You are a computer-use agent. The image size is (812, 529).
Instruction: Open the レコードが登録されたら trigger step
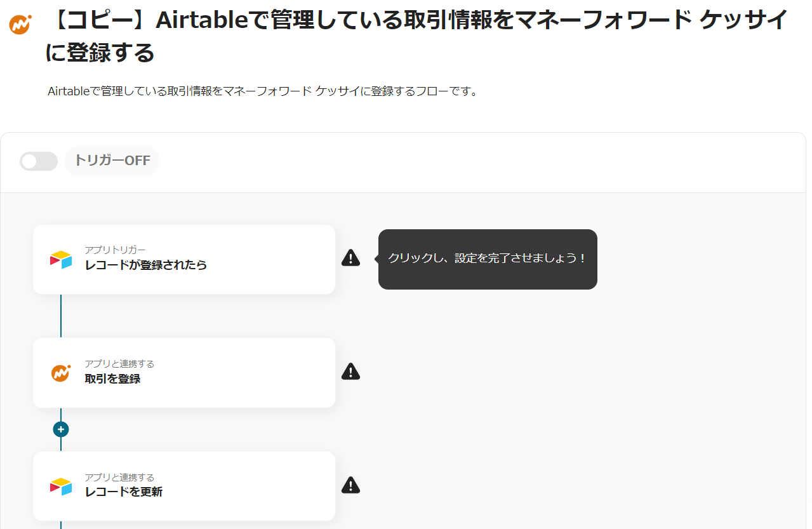tap(183, 259)
